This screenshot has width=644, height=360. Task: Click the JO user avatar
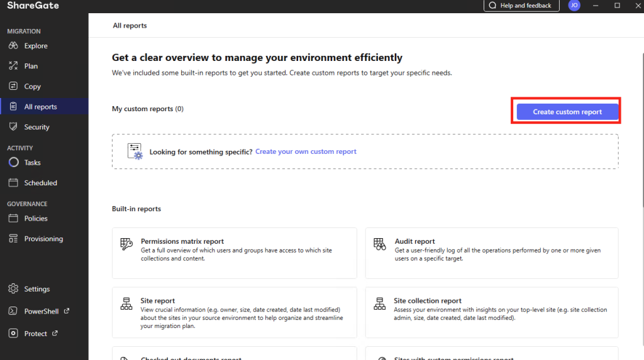click(574, 5)
